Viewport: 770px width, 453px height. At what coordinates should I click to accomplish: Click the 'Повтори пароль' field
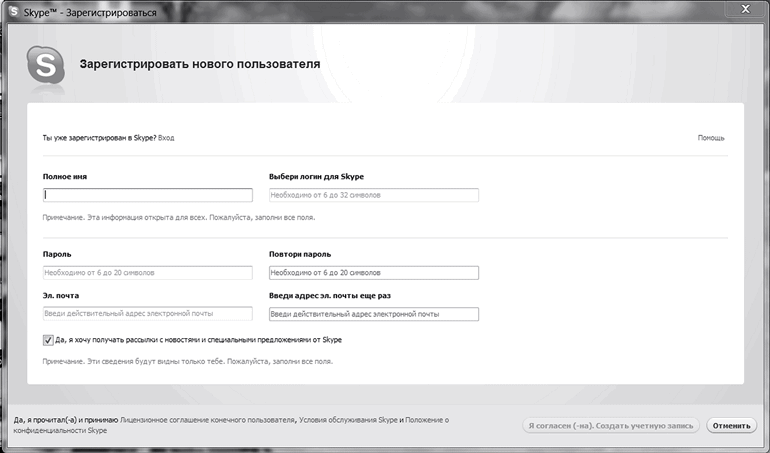pyautogui.click(x=374, y=273)
